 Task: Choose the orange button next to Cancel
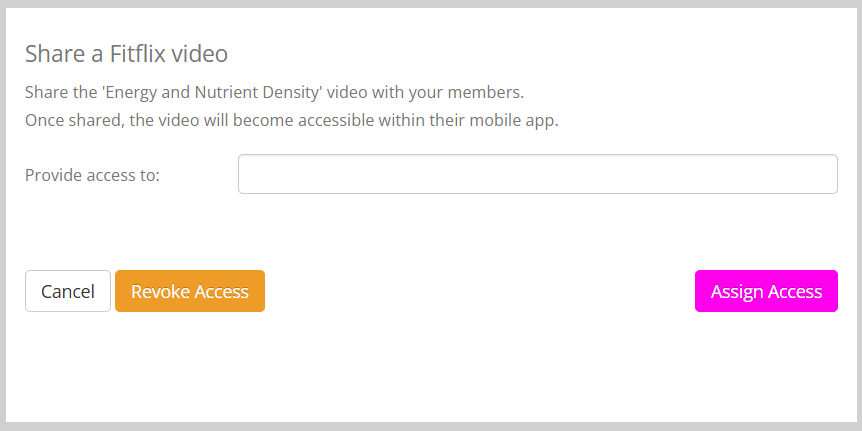click(x=190, y=291)
